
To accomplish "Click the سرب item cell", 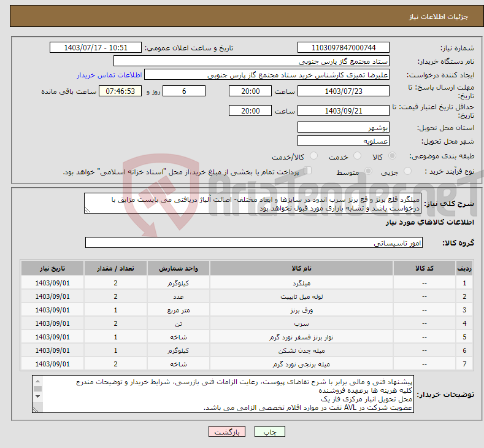I will [x=301, y=323].
